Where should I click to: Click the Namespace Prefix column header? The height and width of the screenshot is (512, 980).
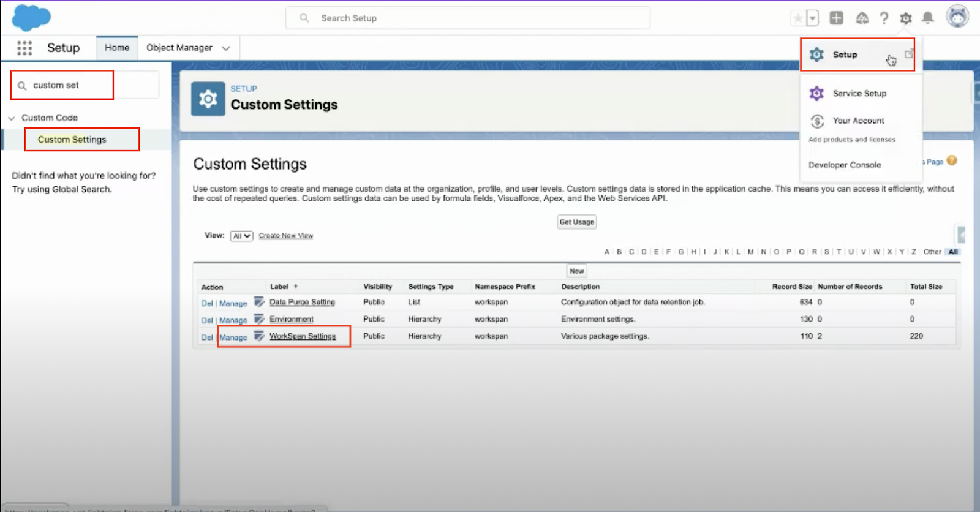(505, 287)
